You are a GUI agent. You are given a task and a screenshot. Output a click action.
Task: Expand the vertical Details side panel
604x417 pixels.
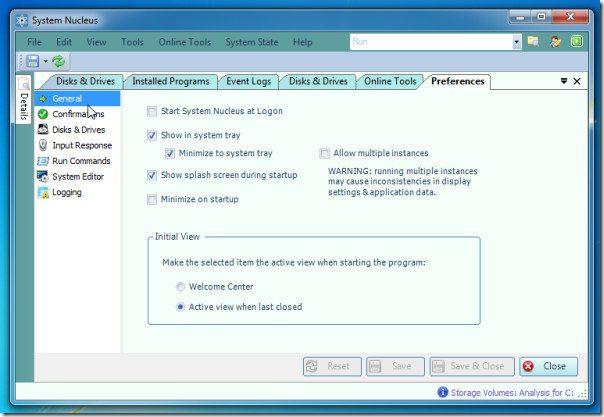(24, 99)
